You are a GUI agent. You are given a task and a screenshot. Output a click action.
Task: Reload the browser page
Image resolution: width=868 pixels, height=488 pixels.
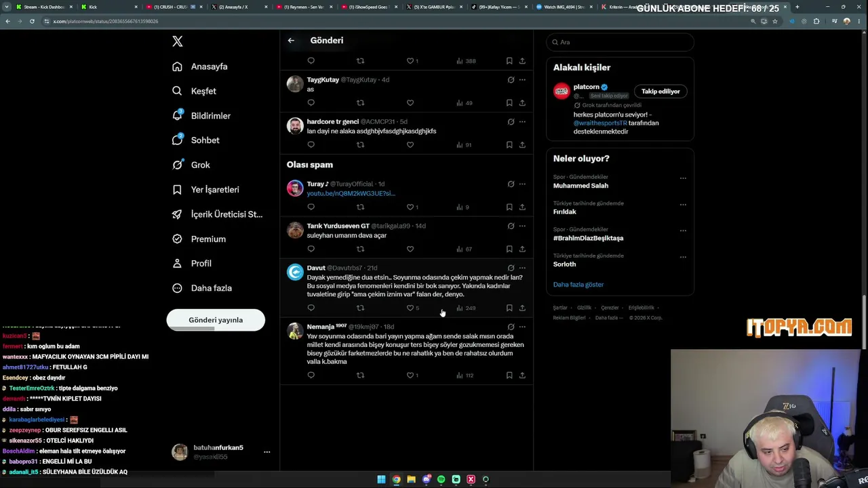click(x=32, y=21)
